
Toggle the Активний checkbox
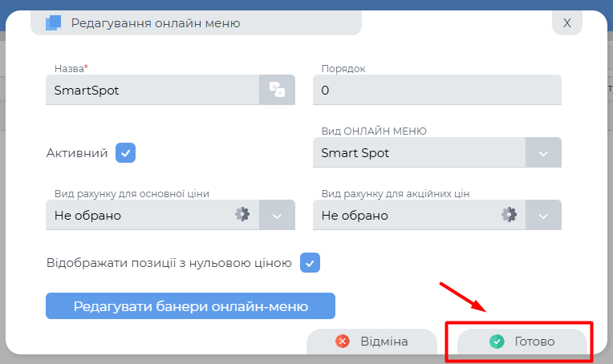pyautogui.click(x=125, y=152)
